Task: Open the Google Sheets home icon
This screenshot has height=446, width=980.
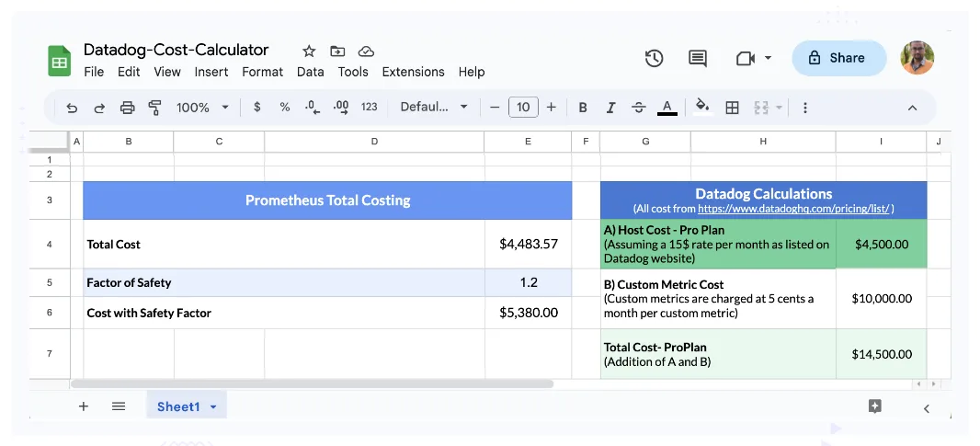Action: [60, 61]
